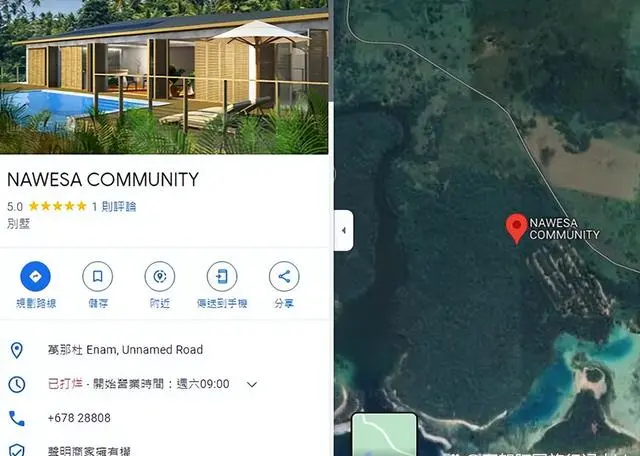
Task: Click phone number +678 28808
Action: (79, 418)
